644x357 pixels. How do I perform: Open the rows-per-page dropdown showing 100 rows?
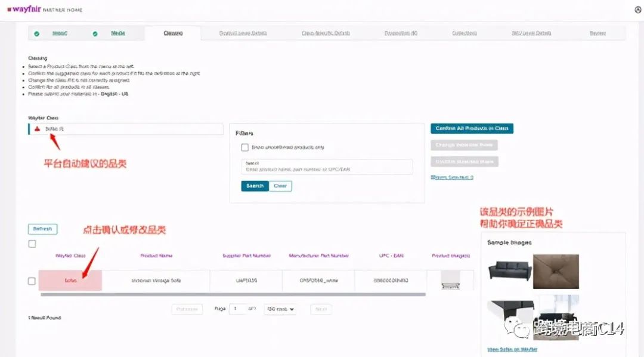[x=280, y=309]
